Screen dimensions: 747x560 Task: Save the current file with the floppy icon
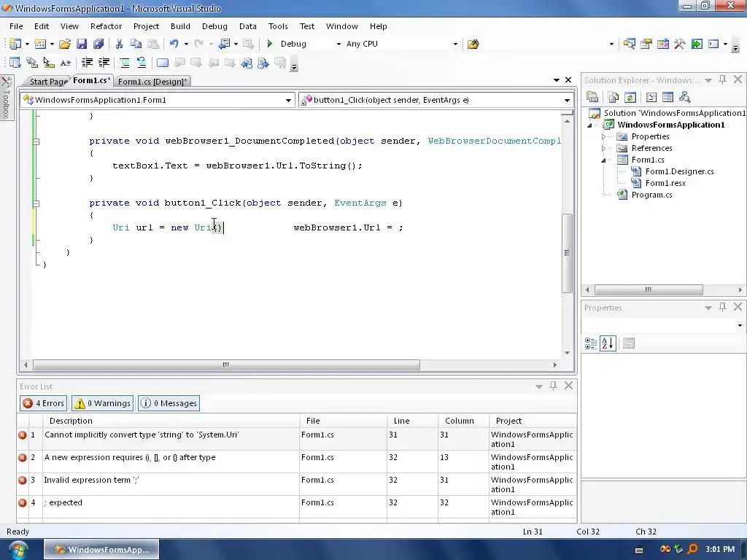click(x=82, y=44)
